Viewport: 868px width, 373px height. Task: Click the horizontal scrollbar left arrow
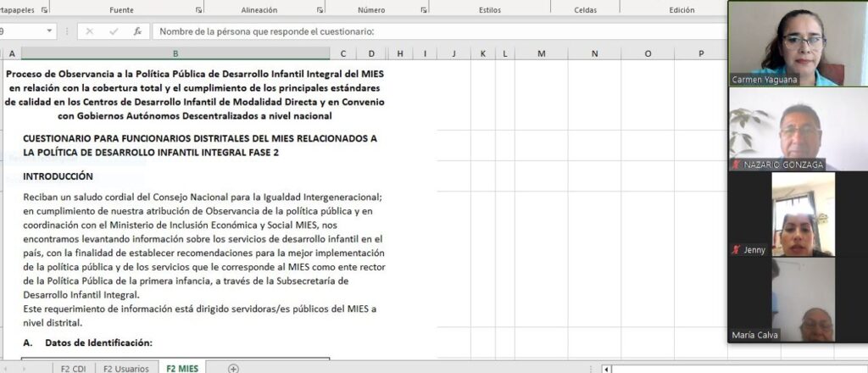[x=607, y=369]
